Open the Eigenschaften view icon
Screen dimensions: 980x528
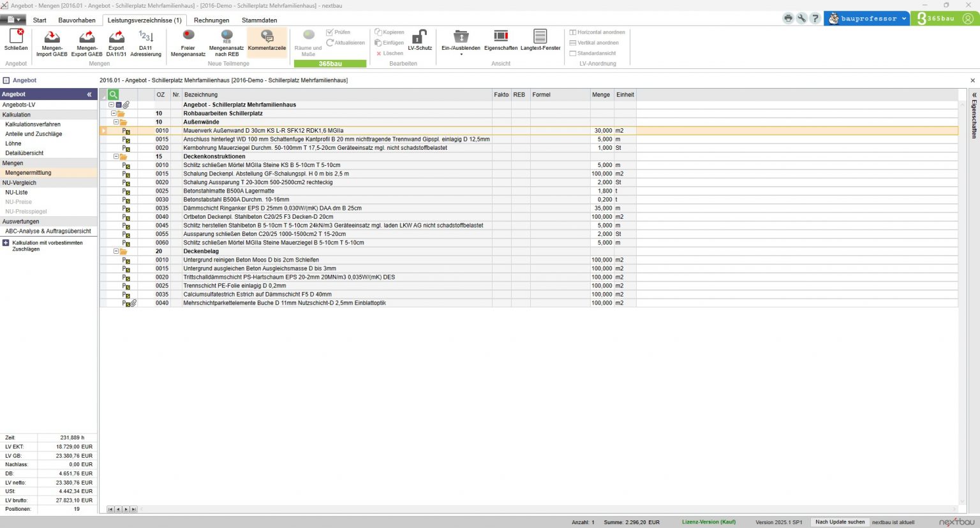501,37
